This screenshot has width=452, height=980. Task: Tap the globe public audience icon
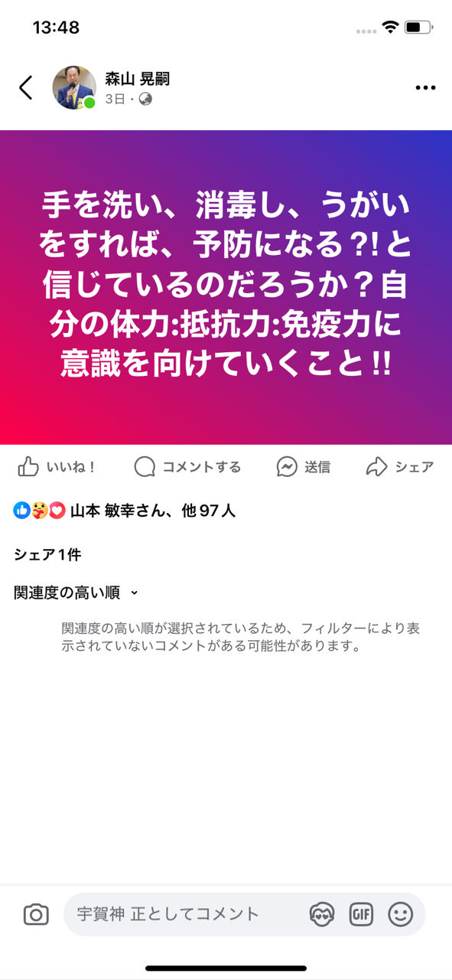145,100
